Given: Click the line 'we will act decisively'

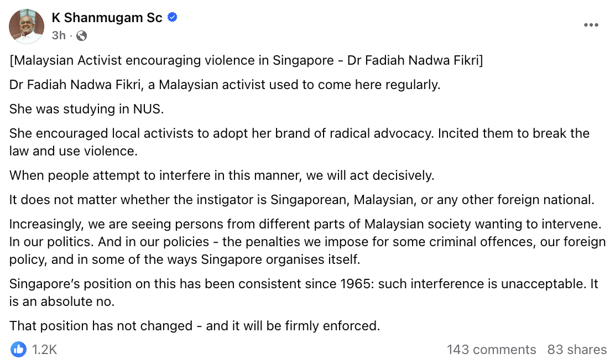Looking at the screenshot, I should coord(221,175).
